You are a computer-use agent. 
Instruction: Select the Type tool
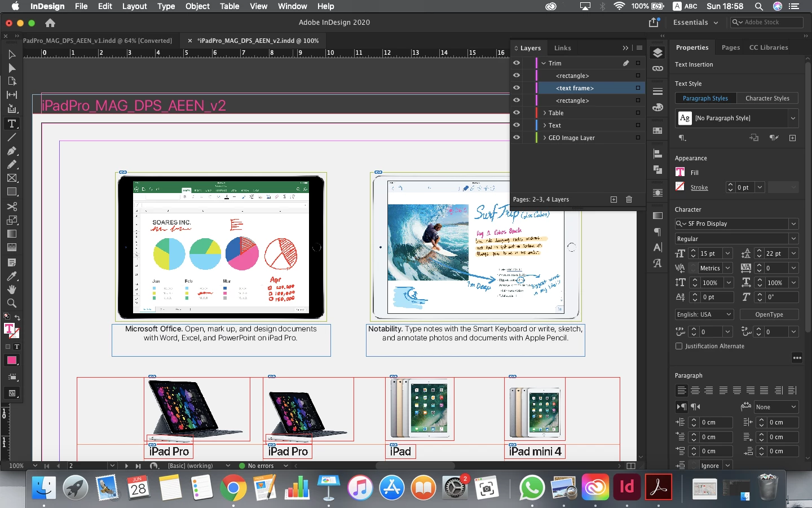tap(11, 123)
